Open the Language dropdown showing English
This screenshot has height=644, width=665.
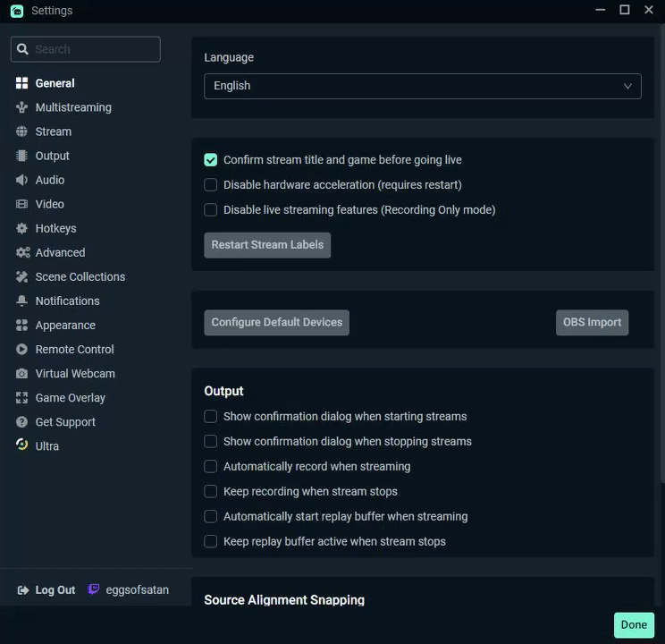[423, 86]
